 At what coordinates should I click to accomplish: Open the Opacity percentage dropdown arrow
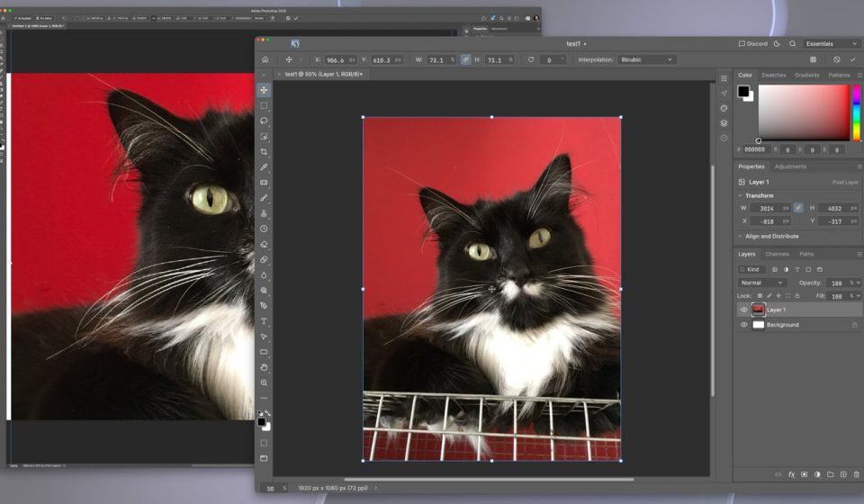click(x=858, y=283)
